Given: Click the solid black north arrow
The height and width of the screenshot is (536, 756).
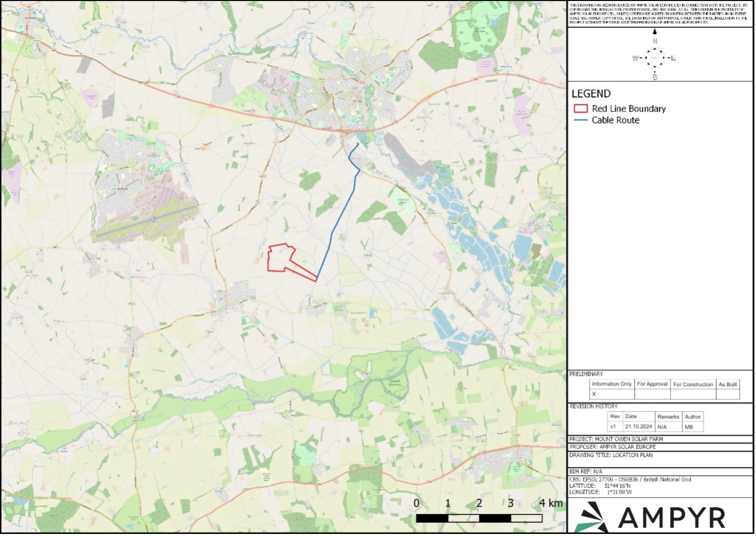Looking at the screenshot, I should click(x=655, y=32).
